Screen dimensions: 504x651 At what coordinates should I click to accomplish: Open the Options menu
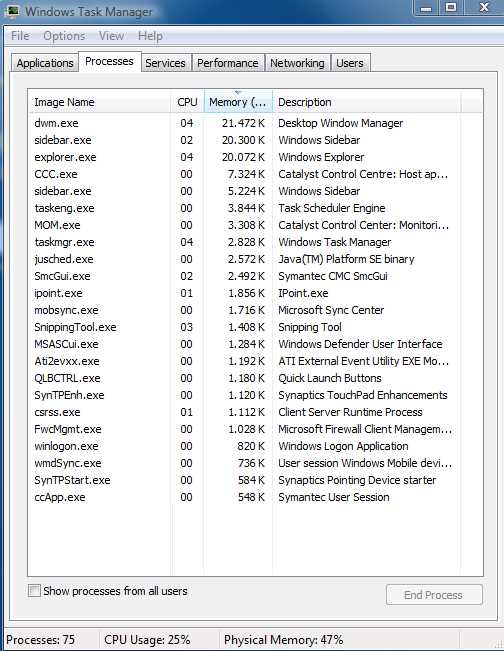click(64, 36)
